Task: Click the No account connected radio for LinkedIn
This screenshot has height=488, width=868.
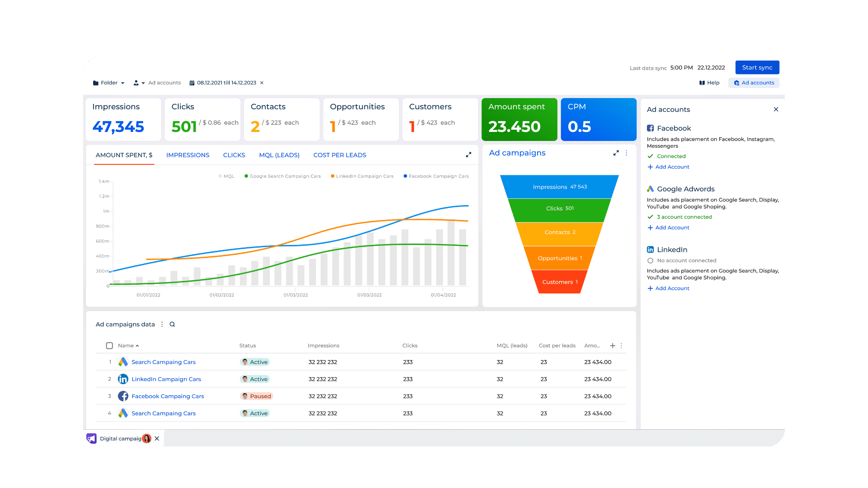Action: tap(650, 260)
